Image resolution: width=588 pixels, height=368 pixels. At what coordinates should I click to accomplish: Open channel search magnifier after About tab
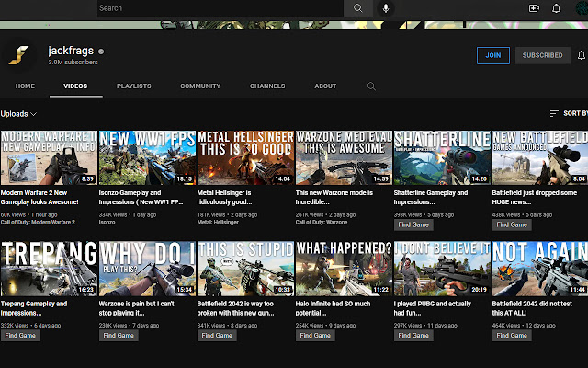371,86
